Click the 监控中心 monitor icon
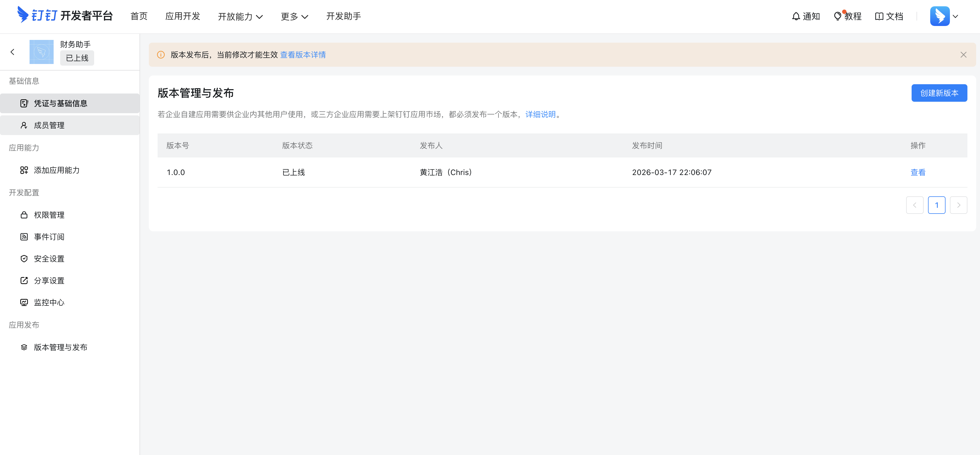The image size is (980, 455). pos(24,303)
